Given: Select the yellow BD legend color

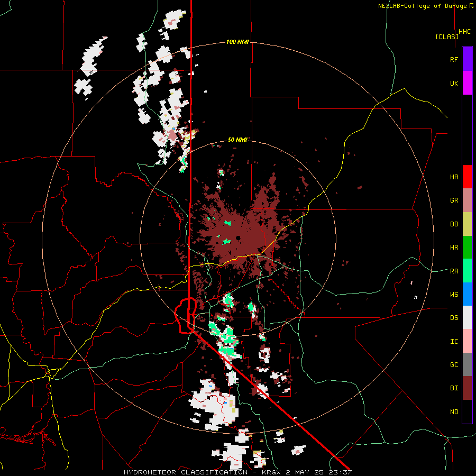Looking at the screenshot, I should [467, 224].
